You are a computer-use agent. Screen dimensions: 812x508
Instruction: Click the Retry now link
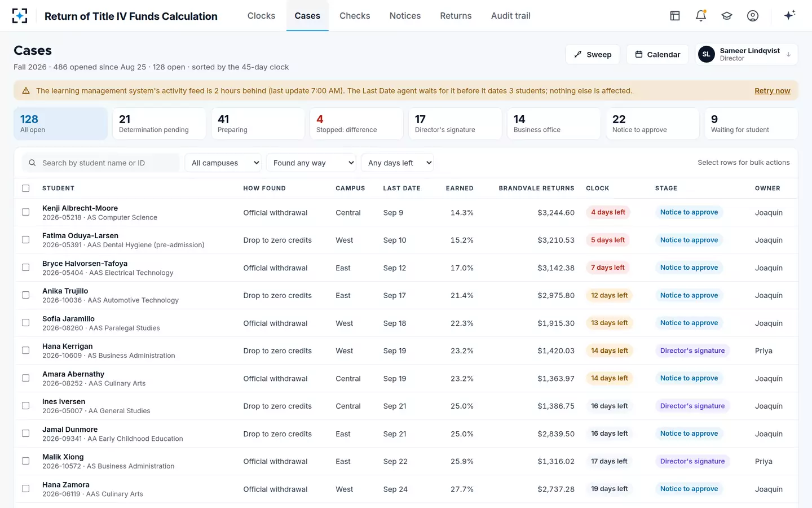(x=773, y=90)
